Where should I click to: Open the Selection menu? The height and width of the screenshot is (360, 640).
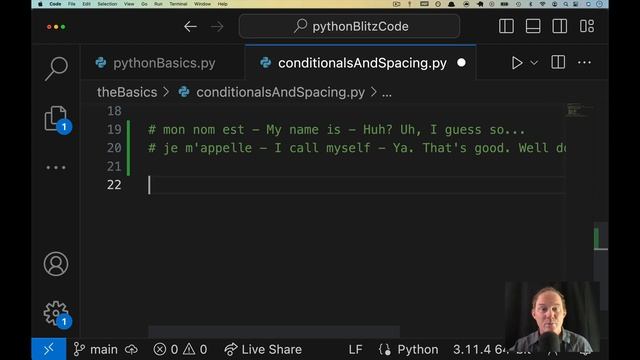[x=107, y=4]
